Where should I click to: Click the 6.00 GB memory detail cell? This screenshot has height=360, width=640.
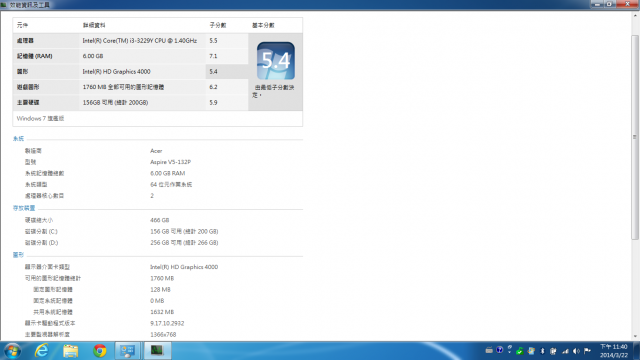pyautogui.click(x=93, y=56)
